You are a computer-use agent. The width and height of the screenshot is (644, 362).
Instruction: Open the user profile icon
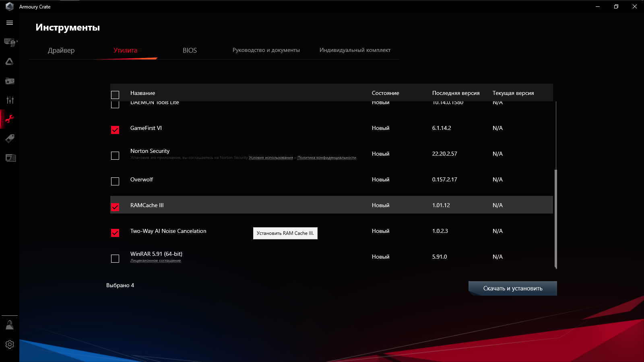coord(10,325)
